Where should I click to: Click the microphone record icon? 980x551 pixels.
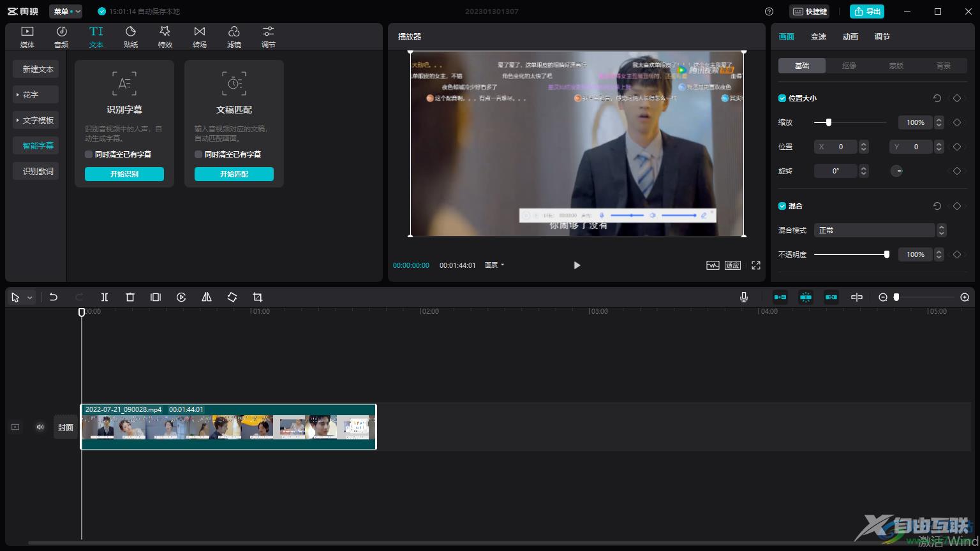click(744, 297)
